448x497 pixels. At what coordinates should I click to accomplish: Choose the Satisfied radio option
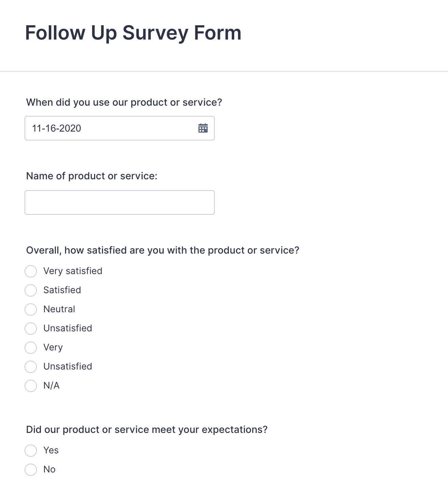[31, 290]
